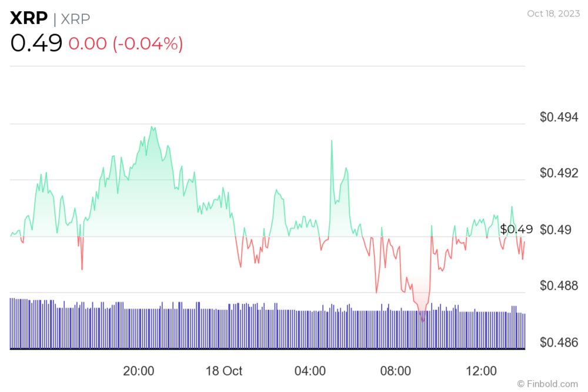This screenshot has height=392, width=588.
Task: Click the green spike after 04:00
Action: [332, 142]
